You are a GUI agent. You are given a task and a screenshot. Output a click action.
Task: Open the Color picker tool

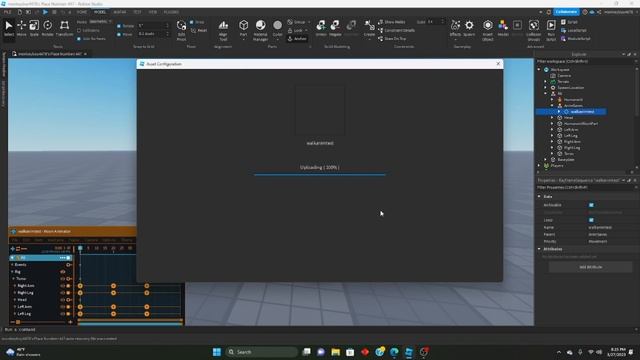(278, 29)
